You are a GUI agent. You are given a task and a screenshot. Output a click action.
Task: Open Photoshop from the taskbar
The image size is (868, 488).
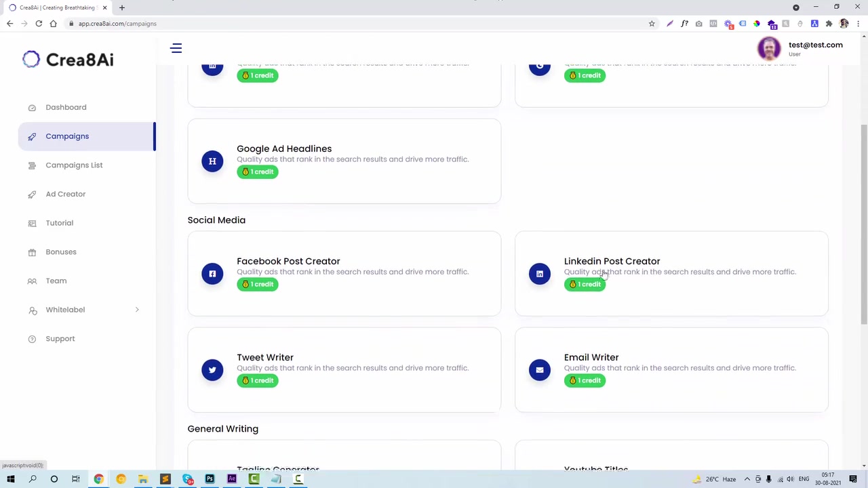[x=210, y=479]
